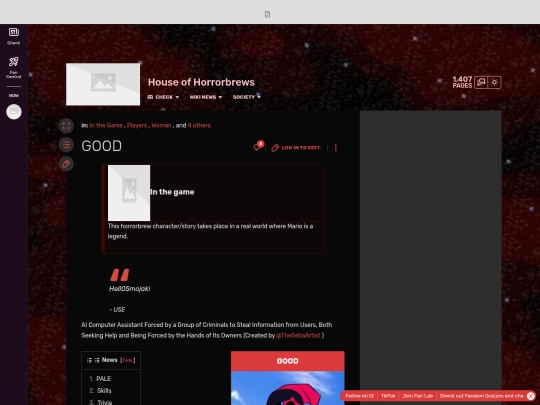
Task: Open @TheSebaArtist creator link
Action: coord(298,335)
